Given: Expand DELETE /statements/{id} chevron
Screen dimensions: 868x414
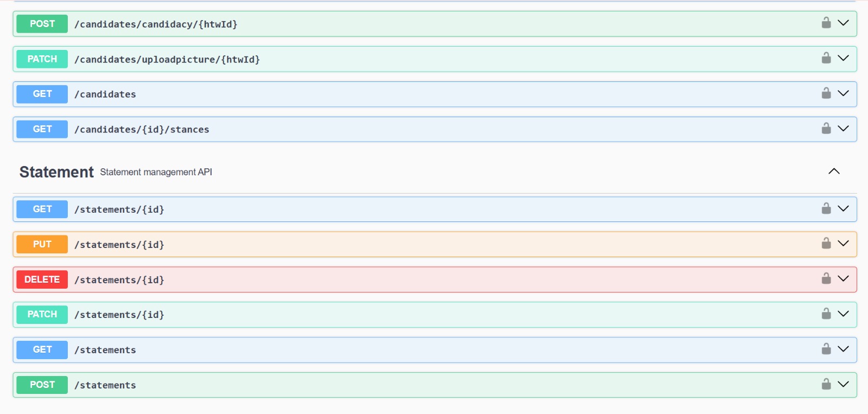Looking at the screenshot, I should pos(843,279).
